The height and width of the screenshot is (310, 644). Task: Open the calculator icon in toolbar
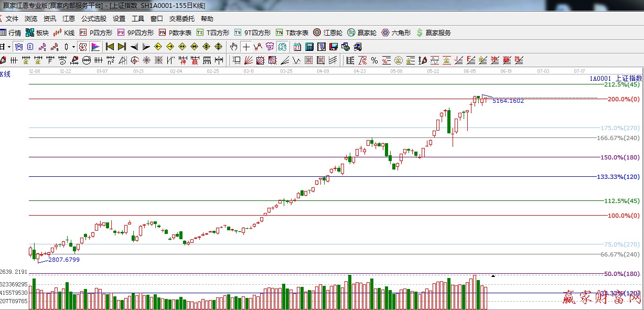pyautogui.click(x=309, y=47)
